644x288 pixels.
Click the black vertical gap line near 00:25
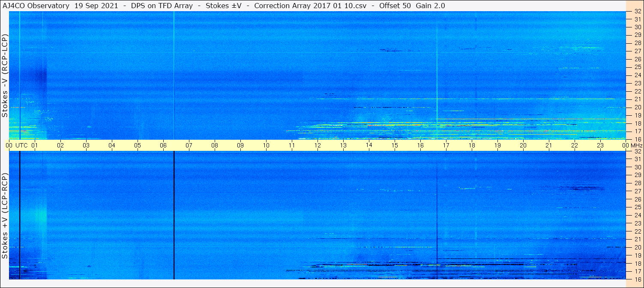coord(20,215)
